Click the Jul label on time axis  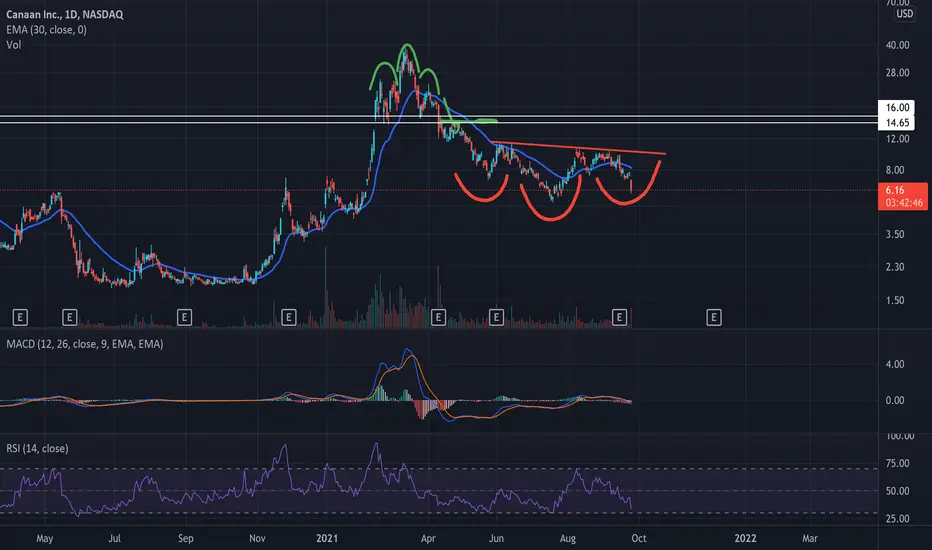point(114,539)
